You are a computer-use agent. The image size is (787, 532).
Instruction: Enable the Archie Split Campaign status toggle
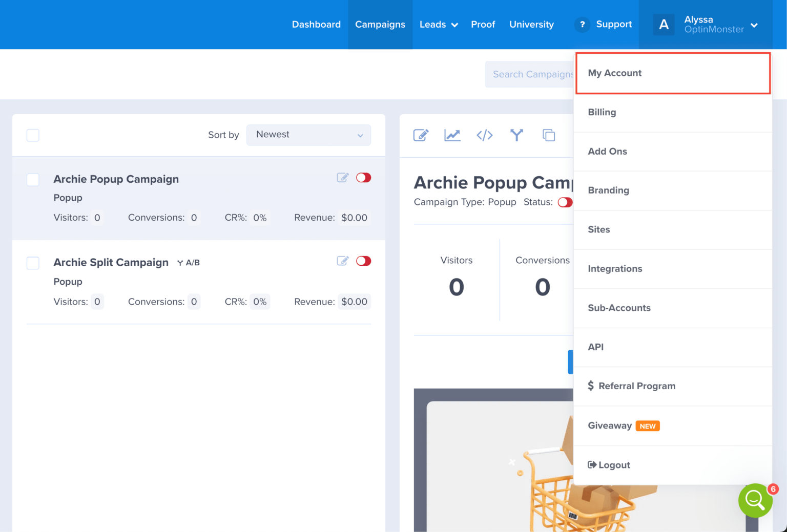point(364,261)
